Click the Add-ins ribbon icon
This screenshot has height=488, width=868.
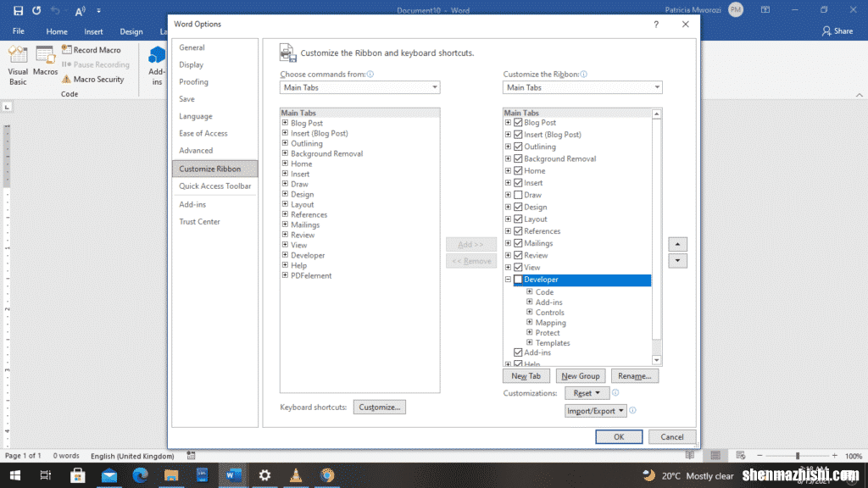[x=157, y=65]
